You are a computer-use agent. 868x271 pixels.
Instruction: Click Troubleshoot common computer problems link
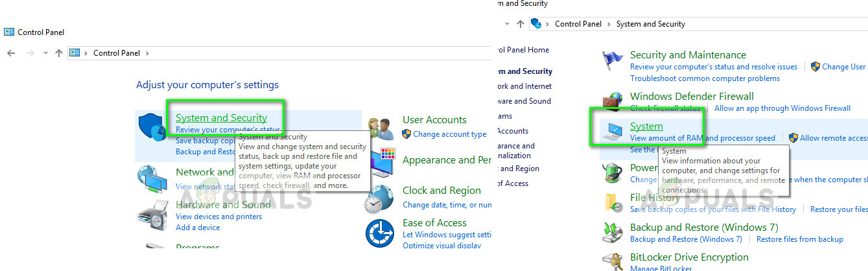click(705, 78)
